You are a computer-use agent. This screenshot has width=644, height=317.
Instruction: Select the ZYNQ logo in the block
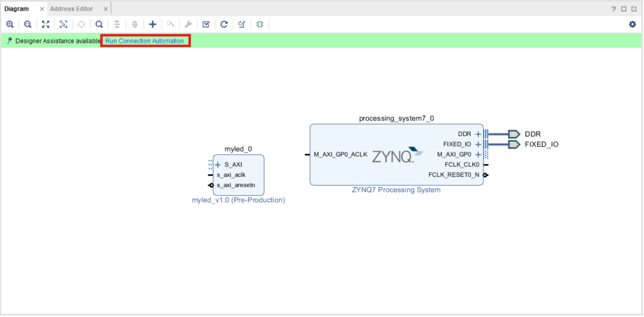(398, 155)
